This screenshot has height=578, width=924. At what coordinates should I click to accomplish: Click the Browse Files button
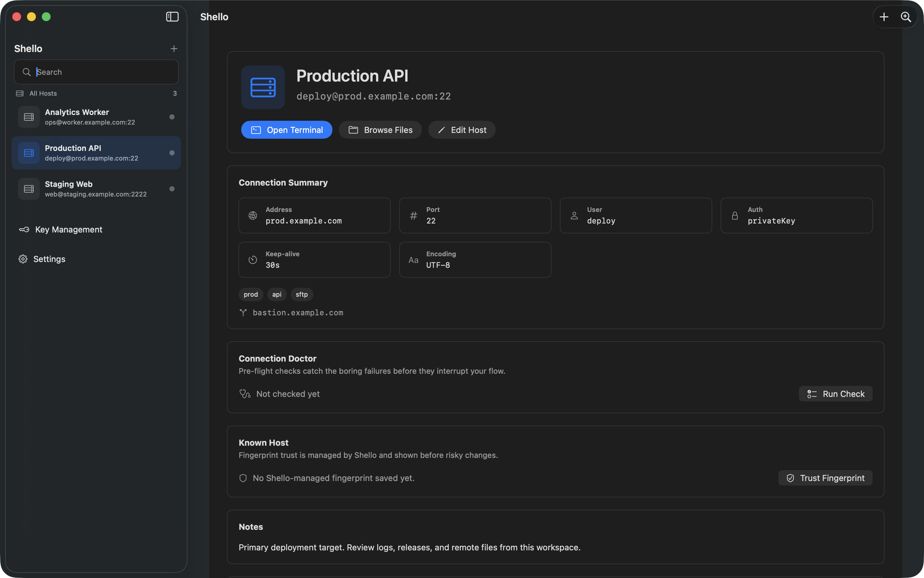380,130
